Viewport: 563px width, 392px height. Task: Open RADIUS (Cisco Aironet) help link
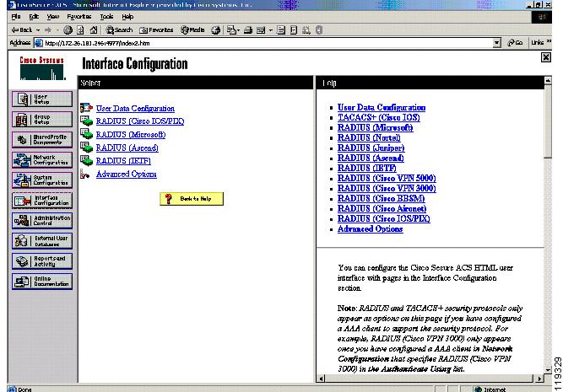click(382, 209)
